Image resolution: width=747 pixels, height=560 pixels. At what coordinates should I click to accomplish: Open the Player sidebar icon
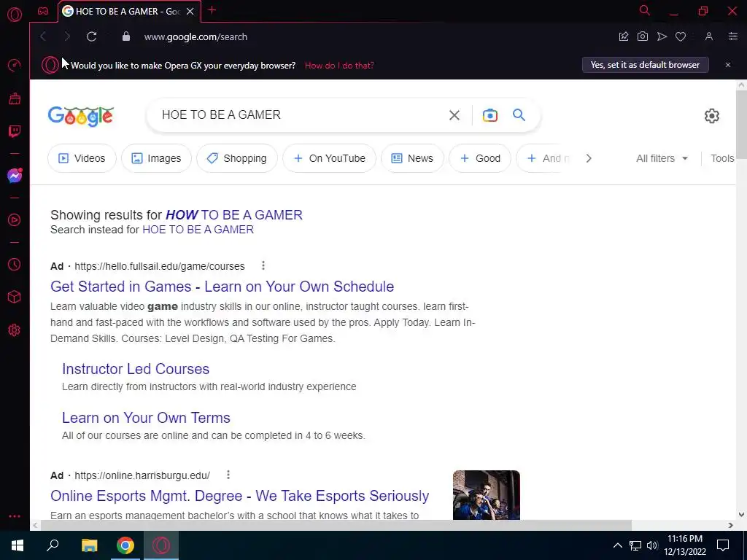pos(15,220)
